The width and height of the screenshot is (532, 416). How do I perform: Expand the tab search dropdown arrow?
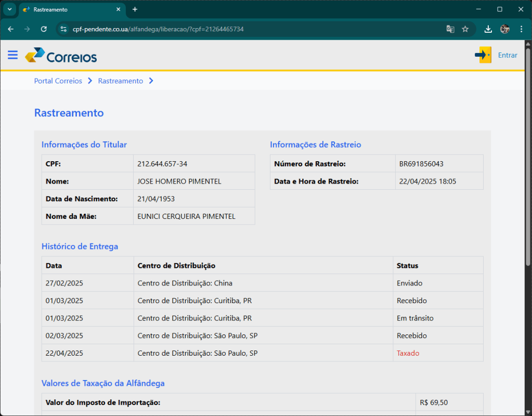[x=9, y=9]
